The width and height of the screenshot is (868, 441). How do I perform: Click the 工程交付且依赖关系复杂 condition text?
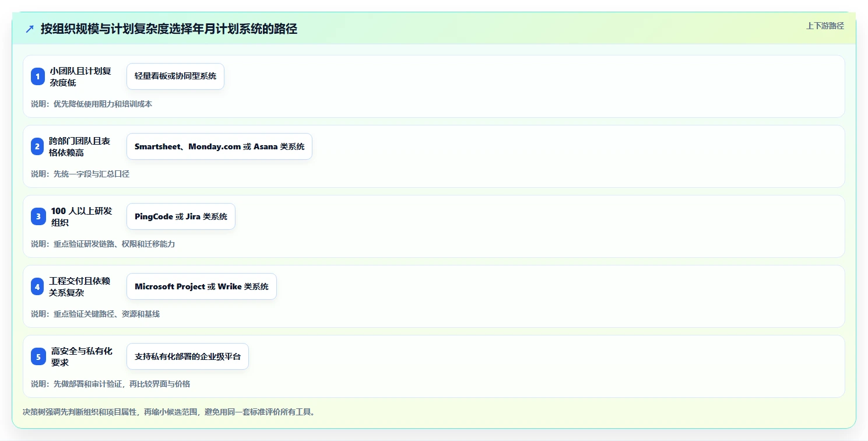[80, 286]
